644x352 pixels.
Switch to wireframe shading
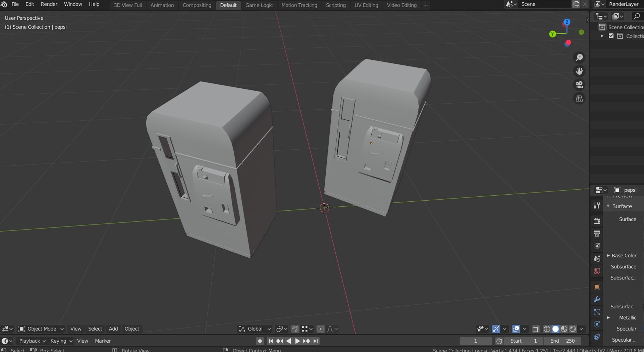point(547,329)
